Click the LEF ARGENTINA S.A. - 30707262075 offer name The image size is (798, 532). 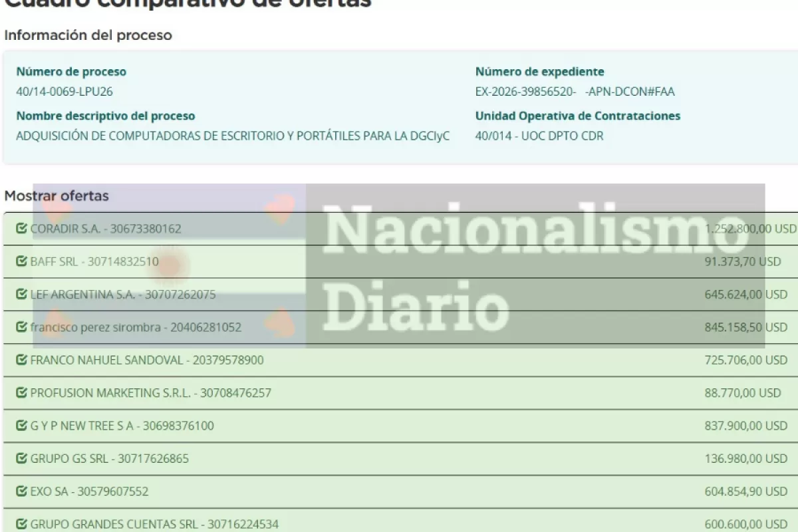click(123, 294)
